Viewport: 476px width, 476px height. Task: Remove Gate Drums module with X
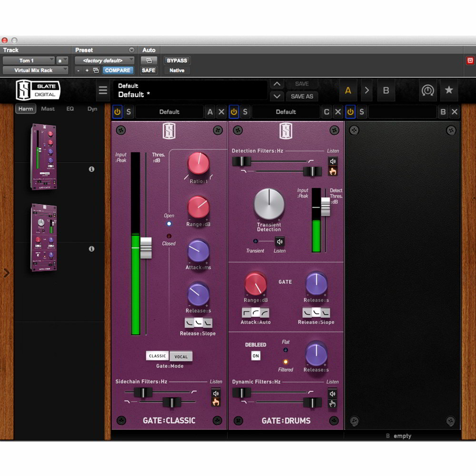pos(338,112)
